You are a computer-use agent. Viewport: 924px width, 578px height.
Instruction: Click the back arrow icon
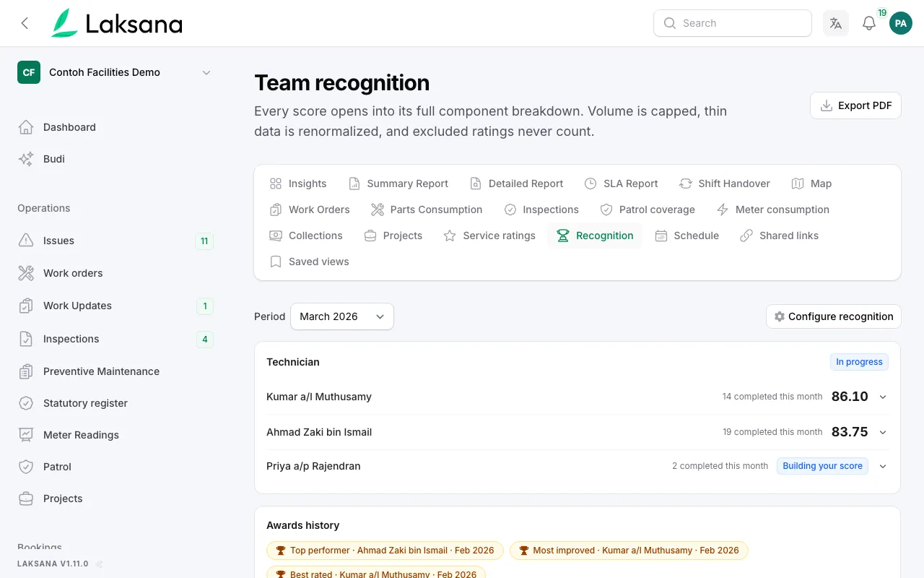[x=25, y=23]
